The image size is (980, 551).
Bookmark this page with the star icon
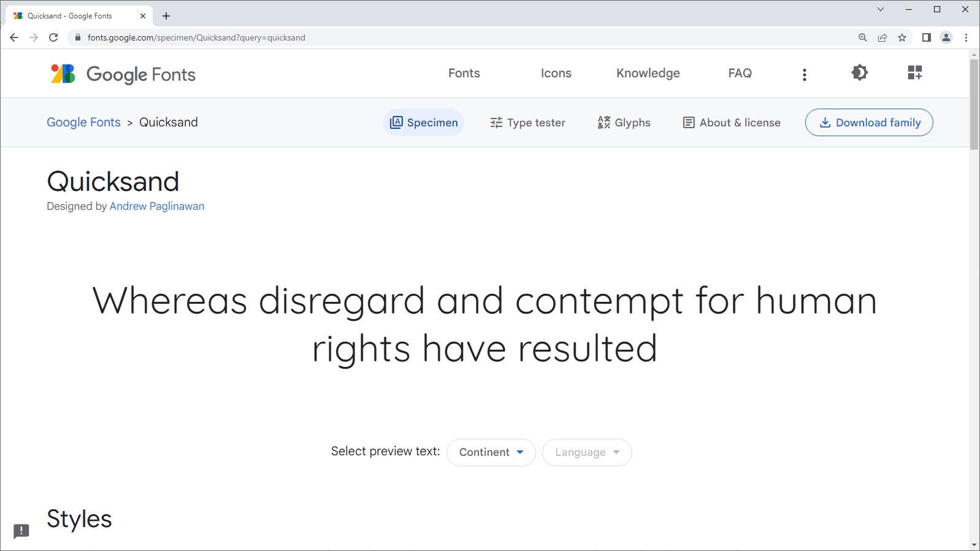pyautogui.click(x=902, y=37)
